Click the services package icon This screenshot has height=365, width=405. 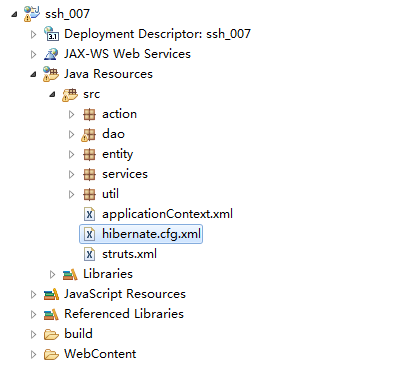(x=89, y=174)
